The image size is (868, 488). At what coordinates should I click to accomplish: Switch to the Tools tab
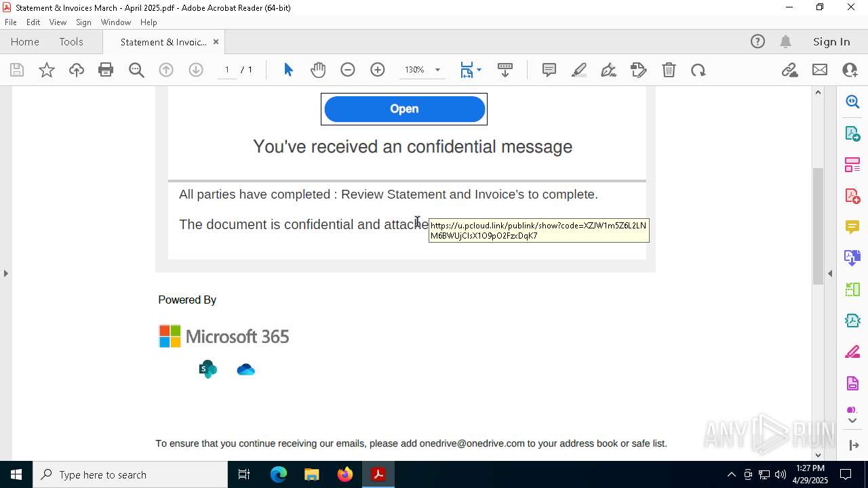(71, 42)
